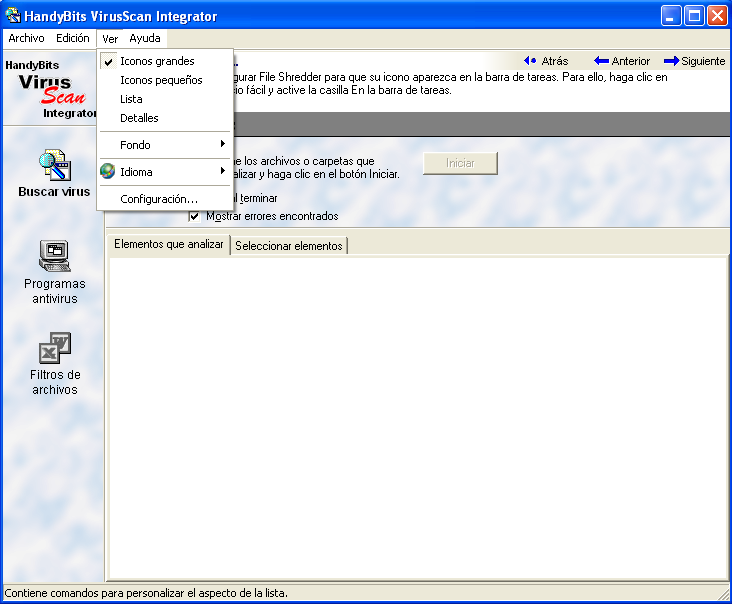Select Iconos grandes checked menu entry
Screen dimensions: 732x604
coord(165,61)
